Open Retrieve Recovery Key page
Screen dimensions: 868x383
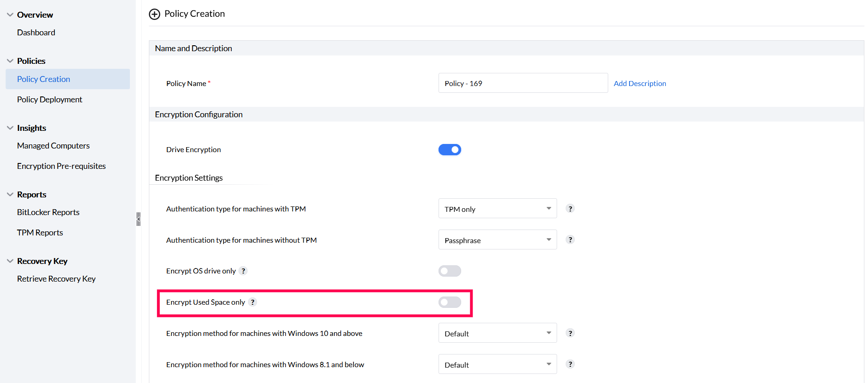(x=57, y=279)
